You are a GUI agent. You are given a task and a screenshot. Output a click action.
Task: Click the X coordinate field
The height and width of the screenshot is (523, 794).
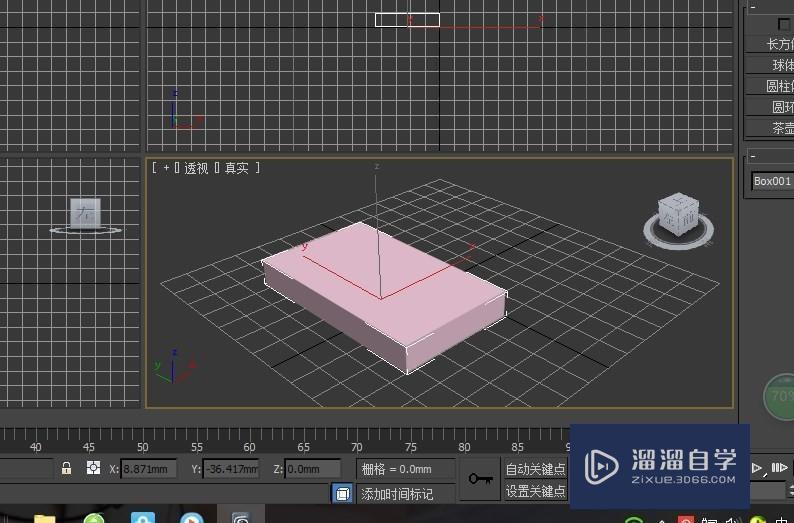click(x=149, y=469)
